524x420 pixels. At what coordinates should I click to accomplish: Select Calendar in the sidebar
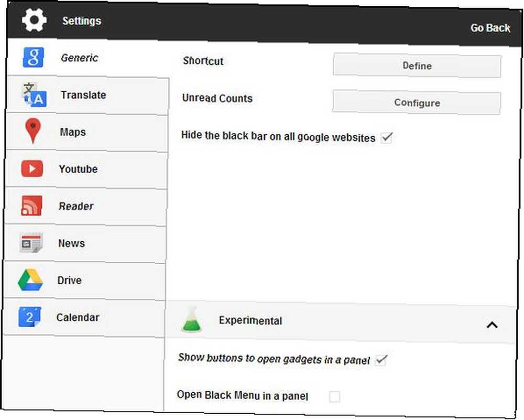click(83, 318)
